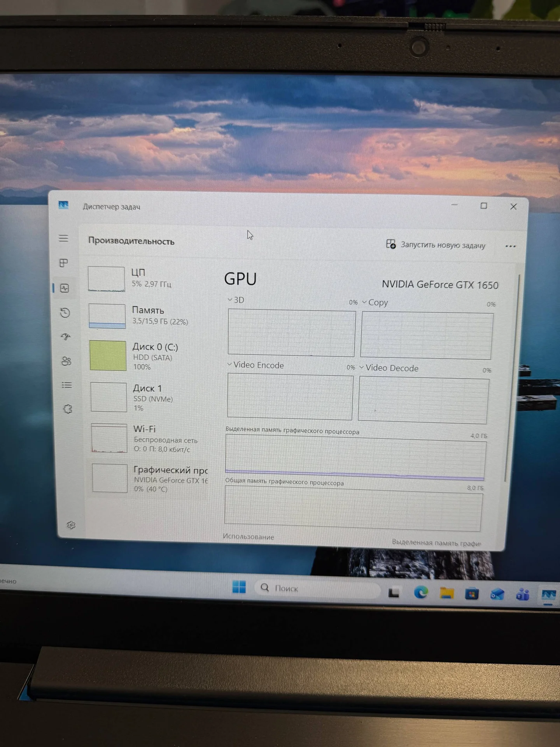560x747 pixels.
Task: Open App history from the sidebar
Action: pyautogui.click(x=65, y=312)
